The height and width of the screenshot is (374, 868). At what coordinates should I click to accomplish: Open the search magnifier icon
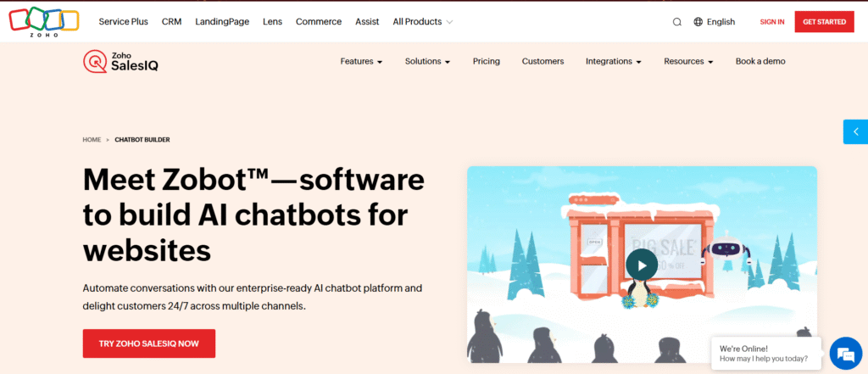coord(676,22)
